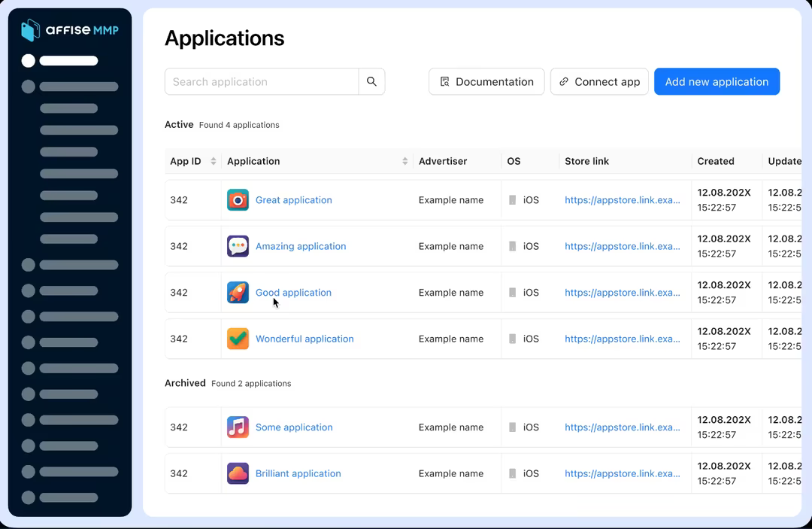812x529 pixels.
Task: Open the Great application link
Action: (x=294, y=200)
